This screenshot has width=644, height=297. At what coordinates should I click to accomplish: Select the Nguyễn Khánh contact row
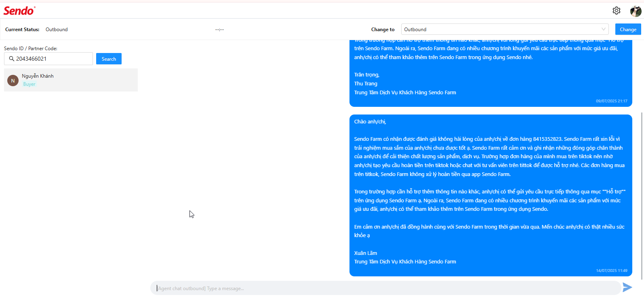pyautogui.click(x=71, y=80)
